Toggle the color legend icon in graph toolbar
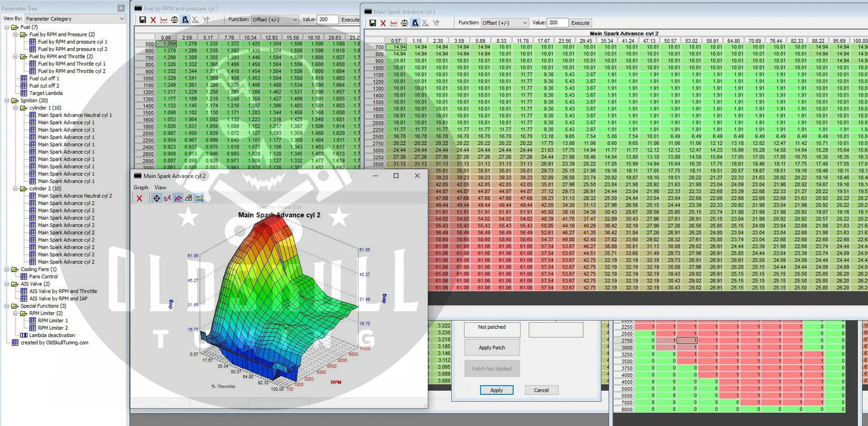The image size is (868, 426). click(199, 199)
